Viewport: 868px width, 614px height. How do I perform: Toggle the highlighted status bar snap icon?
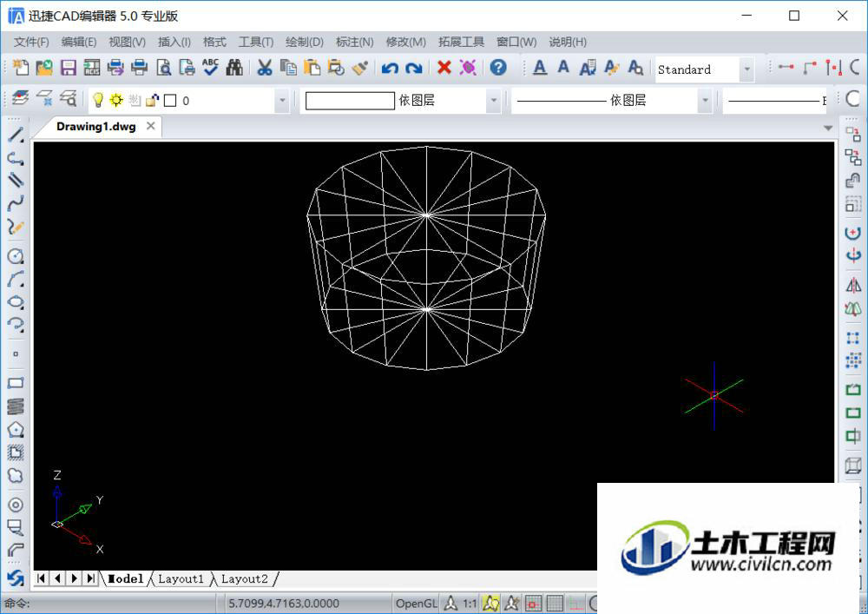click(x=490, y=603)
